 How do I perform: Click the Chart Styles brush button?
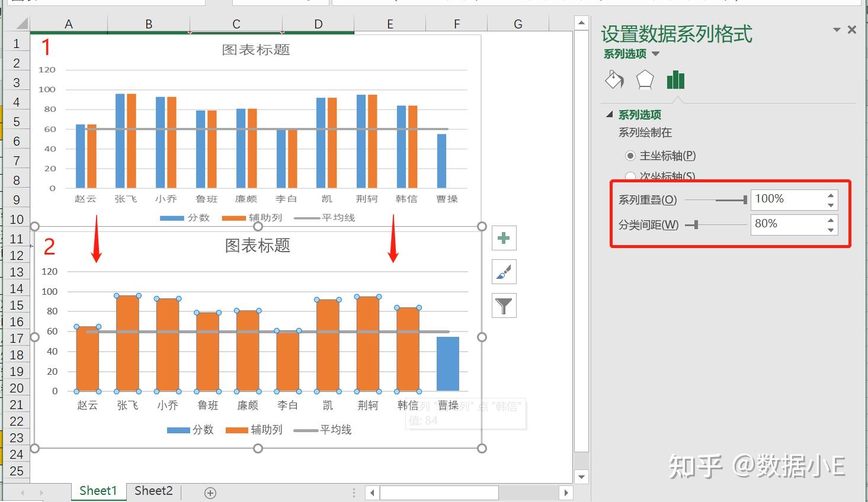[x=504, y=272]
